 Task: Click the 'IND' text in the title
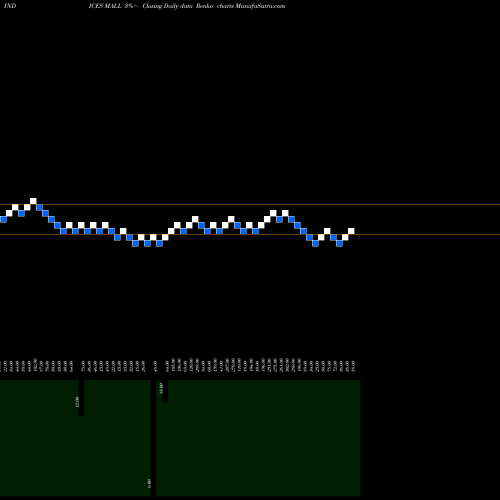pos(10,6)
